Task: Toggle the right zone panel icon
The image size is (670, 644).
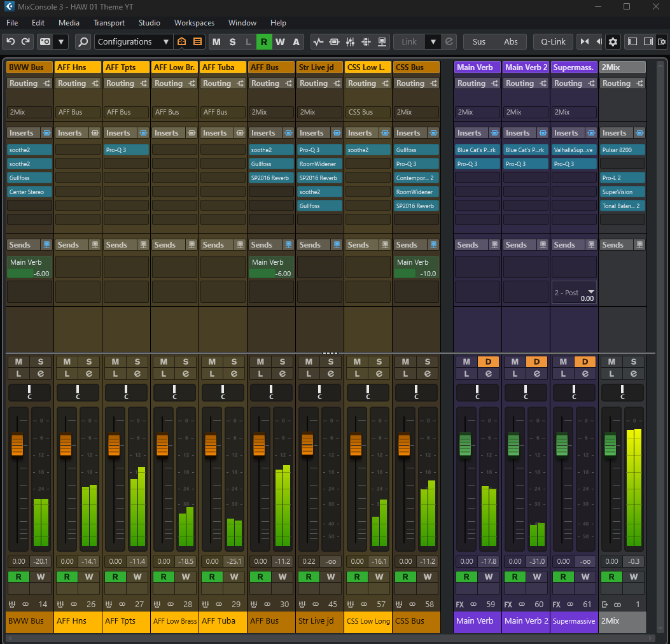Action: point(648,41)
